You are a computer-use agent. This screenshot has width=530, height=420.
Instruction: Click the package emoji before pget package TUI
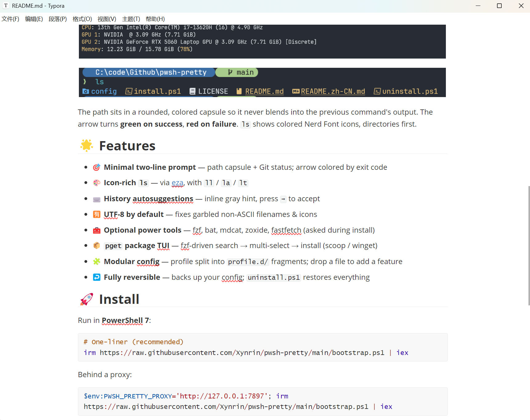click(x=97, y=246)
